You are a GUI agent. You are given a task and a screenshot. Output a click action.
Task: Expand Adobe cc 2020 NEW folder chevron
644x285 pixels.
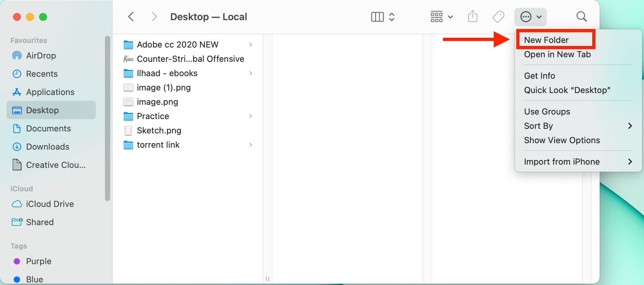[251, 45]
